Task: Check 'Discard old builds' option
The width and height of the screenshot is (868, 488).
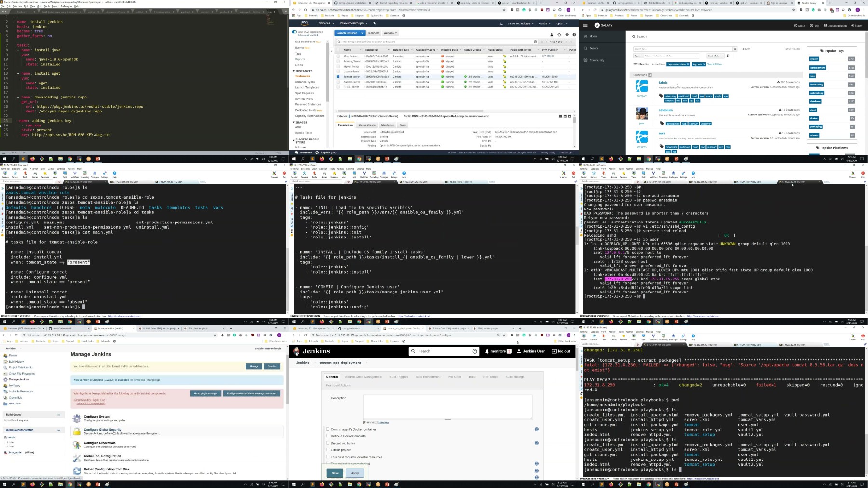Action: click(328, 443)
